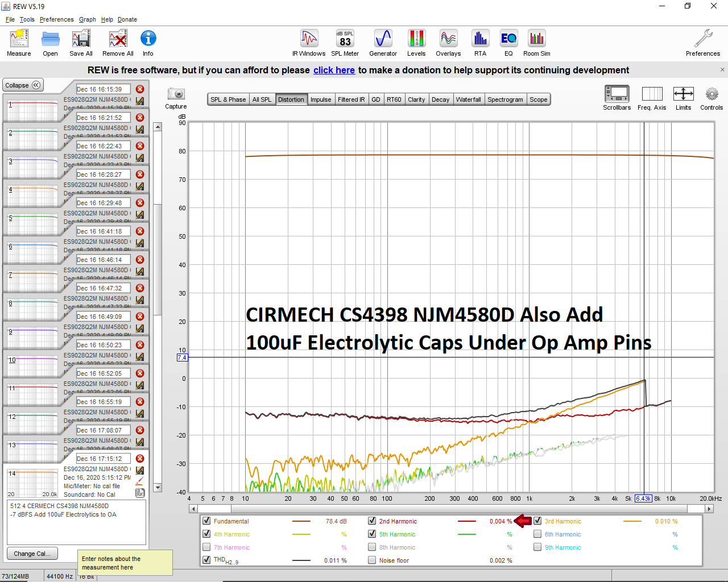
Task: Open notes icon for measurement 14
Action: tap(140, 493)
